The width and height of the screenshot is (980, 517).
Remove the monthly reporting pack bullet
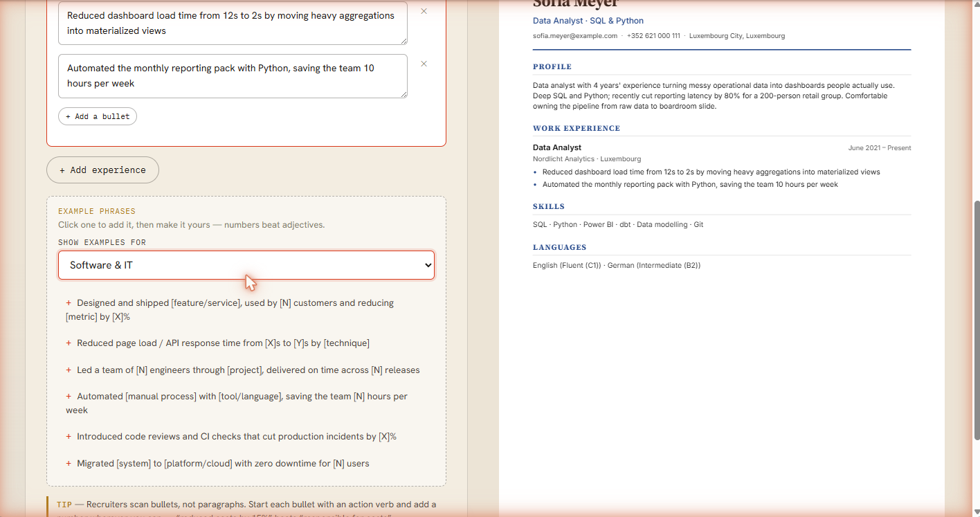point(424,64)
